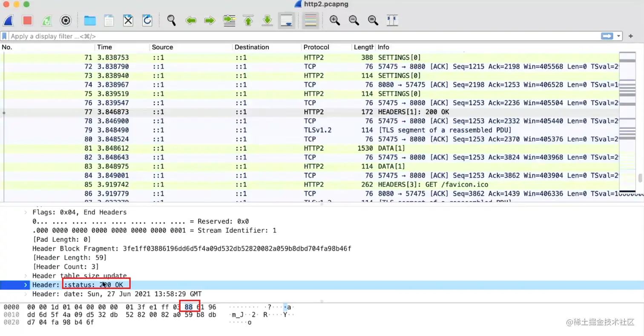Click offset row 0020 in hex pane

[11, 322]
